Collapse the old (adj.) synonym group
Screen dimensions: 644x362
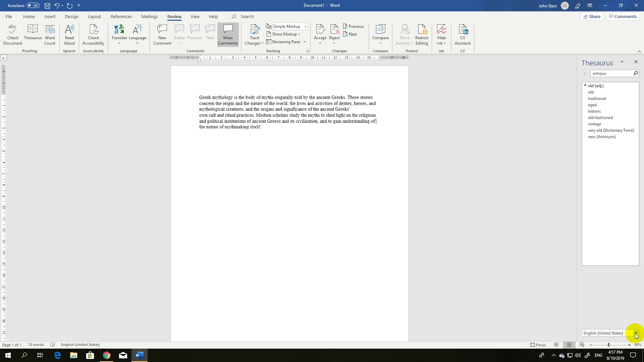(x=585, y=85)
